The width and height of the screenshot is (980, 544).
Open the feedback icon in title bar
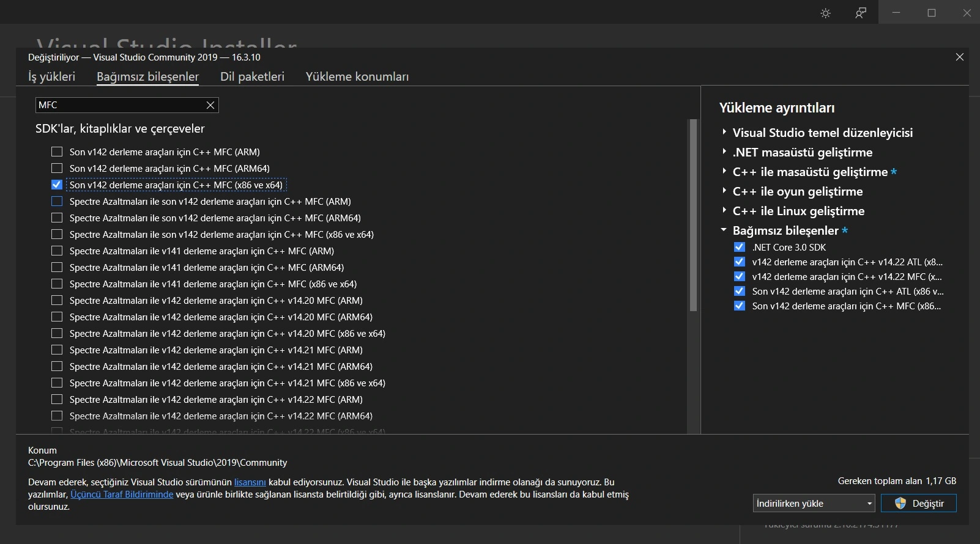(x=861, y=13)
